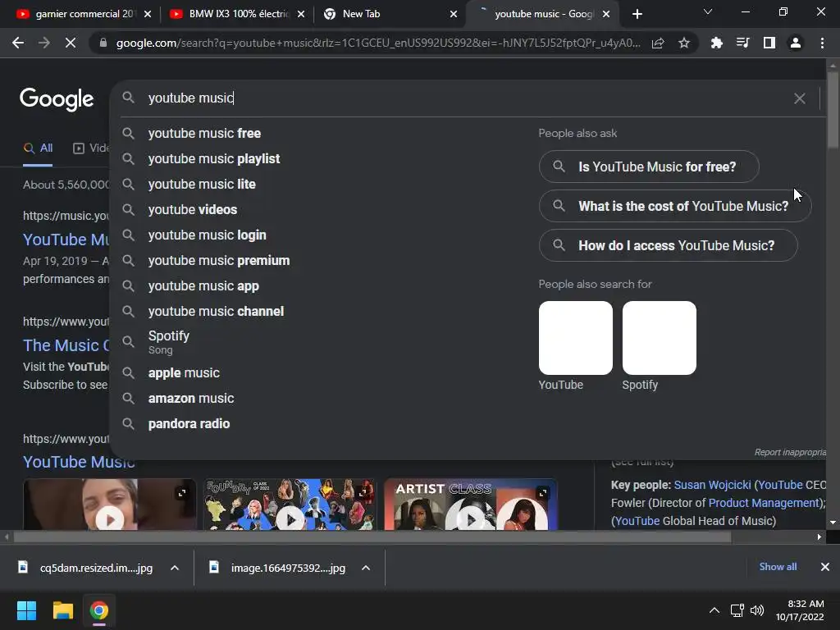
Task: Play the Artist Class video thumbnail
Action: [470, 519]
